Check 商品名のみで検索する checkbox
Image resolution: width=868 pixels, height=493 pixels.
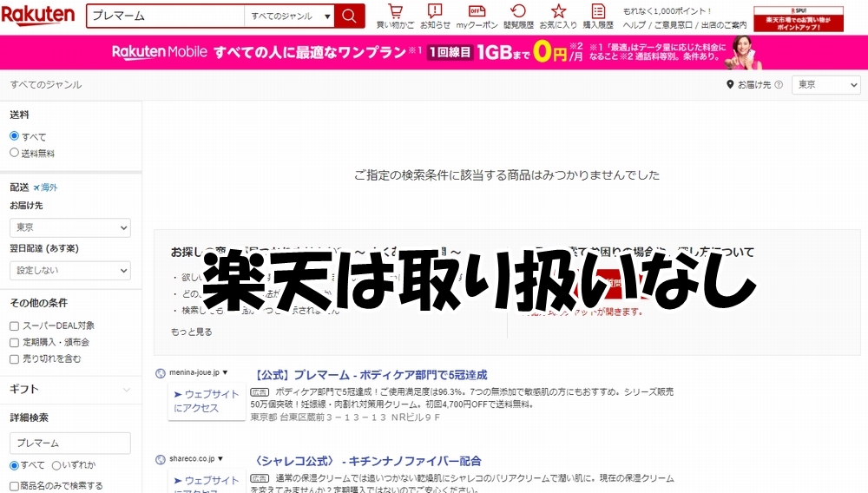(x=15, y=486)
